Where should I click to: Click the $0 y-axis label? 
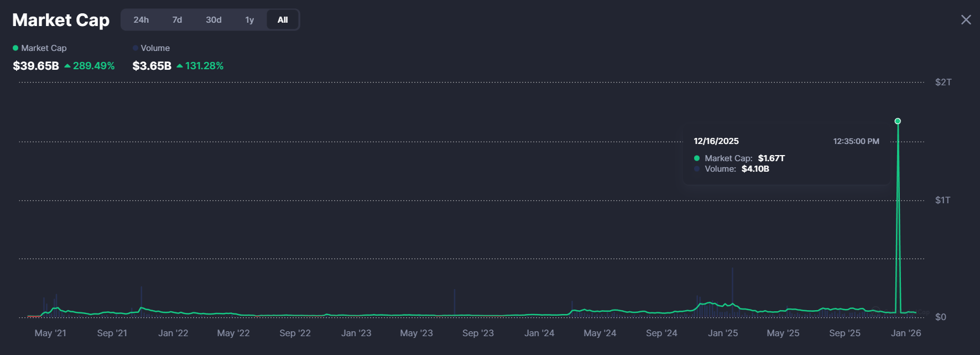941,317
